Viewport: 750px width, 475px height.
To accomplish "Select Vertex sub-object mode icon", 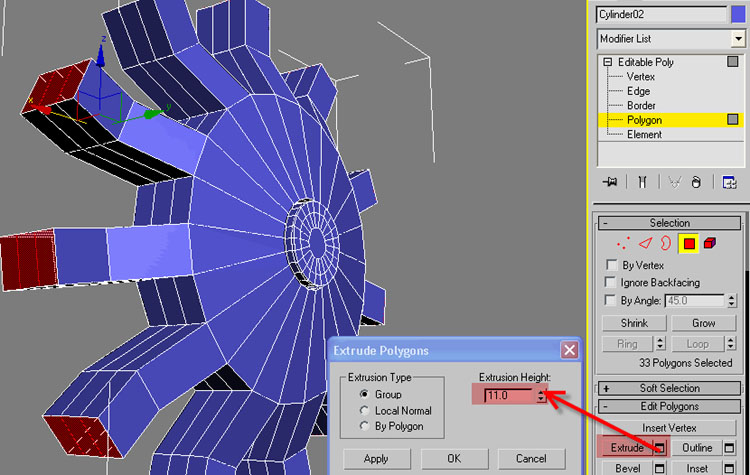I will [623, 243].
